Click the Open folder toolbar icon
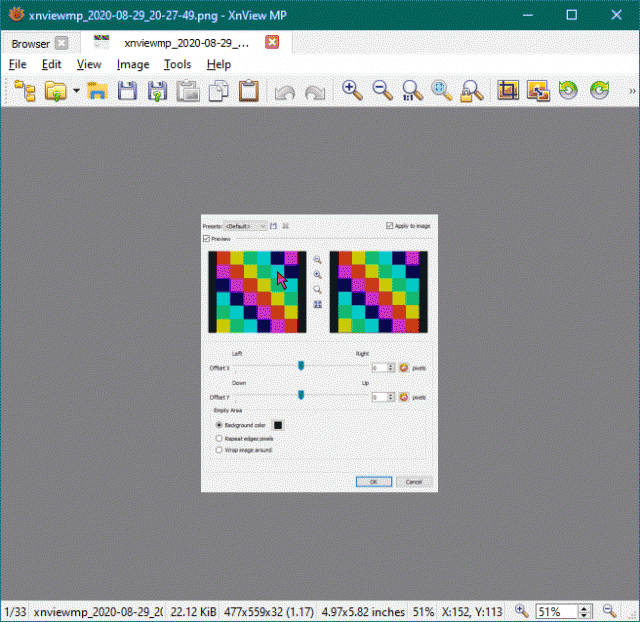Screen dimensions: 640x622 pos(56,91)
